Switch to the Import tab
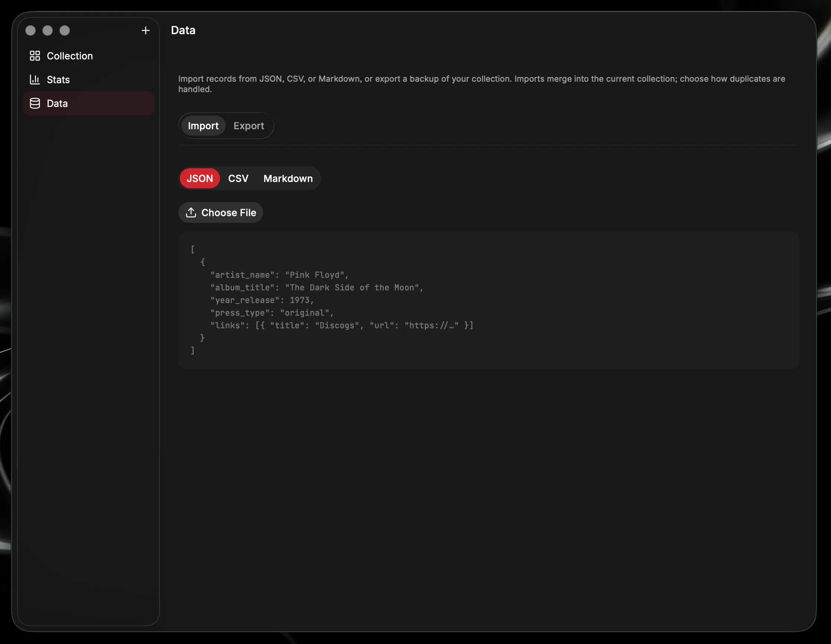This screenshot has width=831, height=644. coord(203,126)
